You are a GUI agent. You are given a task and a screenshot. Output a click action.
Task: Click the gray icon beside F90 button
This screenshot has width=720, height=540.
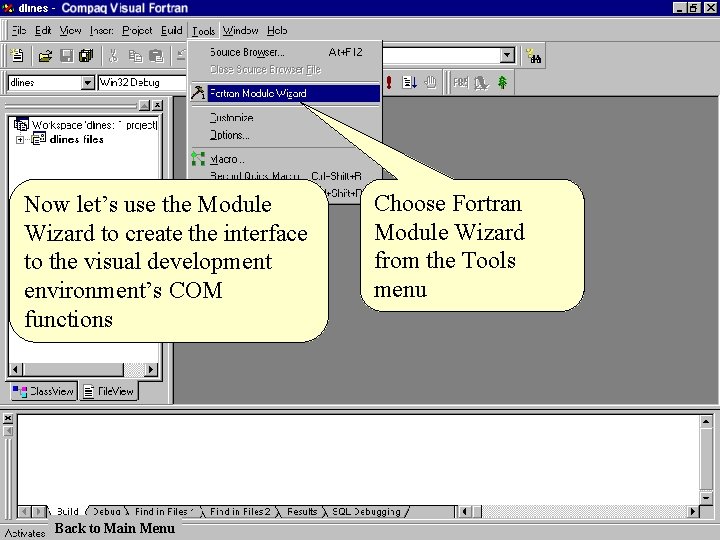481,83
